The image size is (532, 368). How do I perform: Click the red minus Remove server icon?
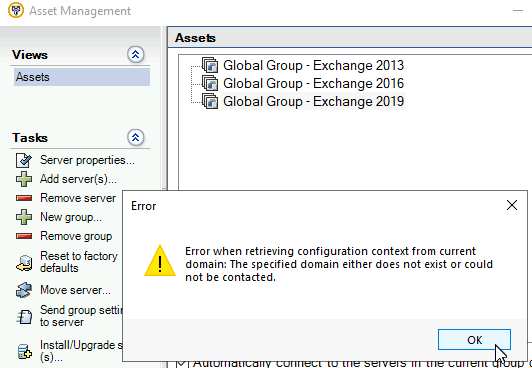[x=24, y=198]
